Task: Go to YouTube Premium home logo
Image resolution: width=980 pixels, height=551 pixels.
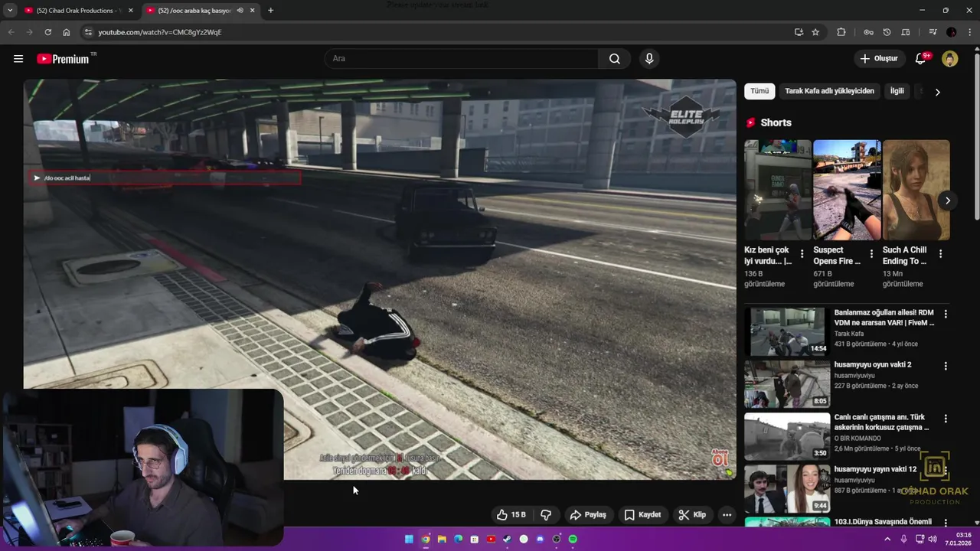Action: 63,59
